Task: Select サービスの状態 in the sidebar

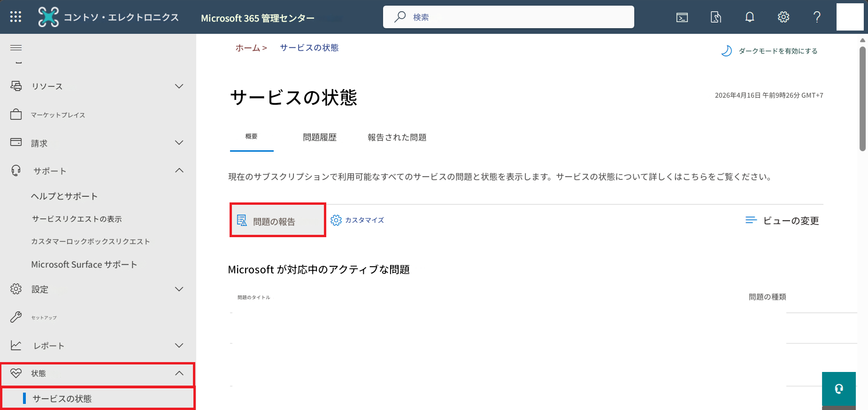Action: tap(98, 399)
